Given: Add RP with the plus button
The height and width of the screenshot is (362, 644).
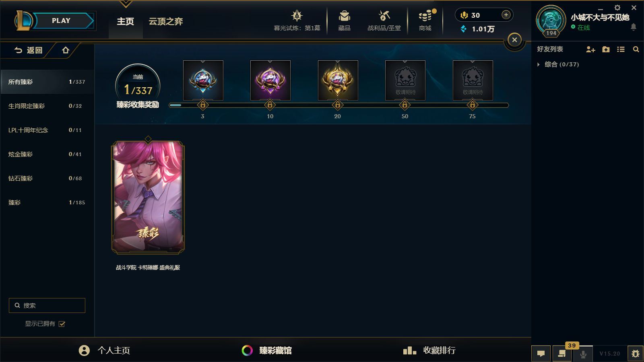Looking at the screenshot, I should (506, 15).
